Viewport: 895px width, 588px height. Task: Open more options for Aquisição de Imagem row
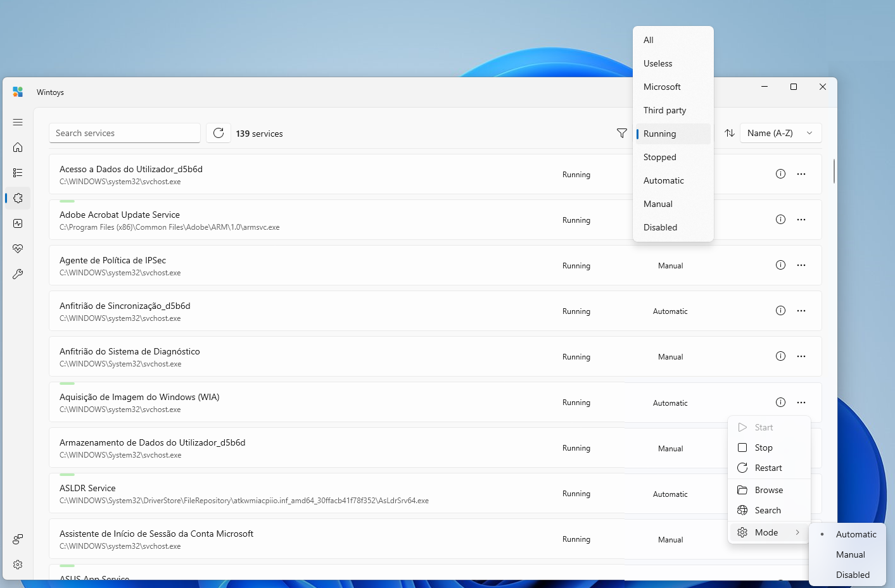(801, 403)
